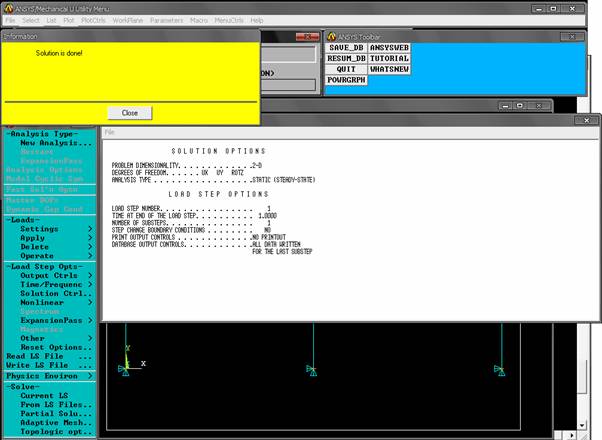Click the LOAD STEP OPTIONS heading text

point(218,194)
